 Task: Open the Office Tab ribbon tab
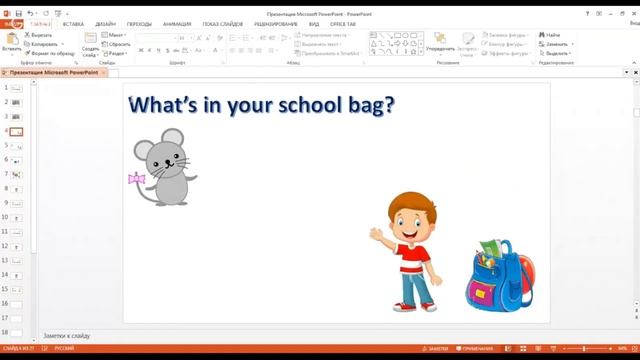click(343, 24)
